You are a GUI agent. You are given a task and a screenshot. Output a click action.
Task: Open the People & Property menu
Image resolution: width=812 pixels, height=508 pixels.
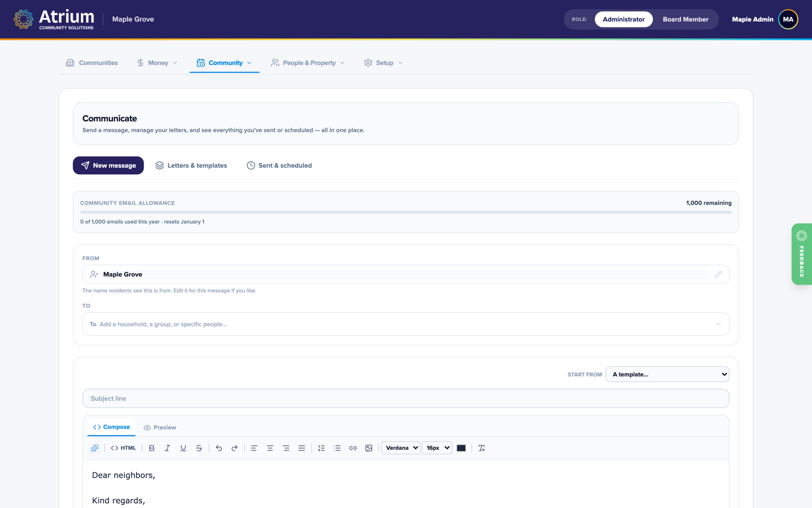click(308, 63)
